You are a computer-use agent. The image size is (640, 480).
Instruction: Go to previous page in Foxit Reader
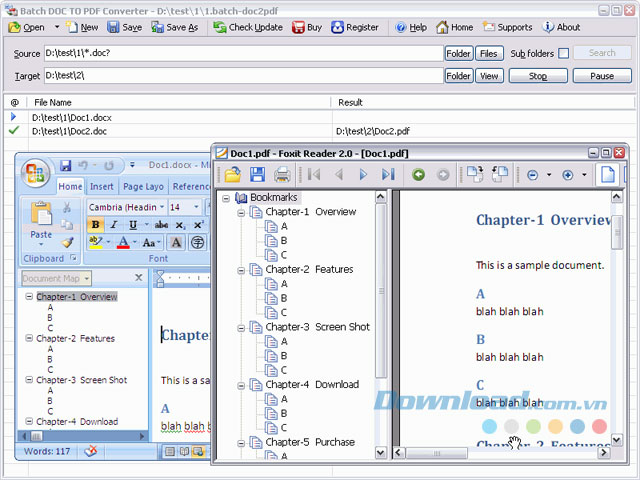tap(338, 175)
